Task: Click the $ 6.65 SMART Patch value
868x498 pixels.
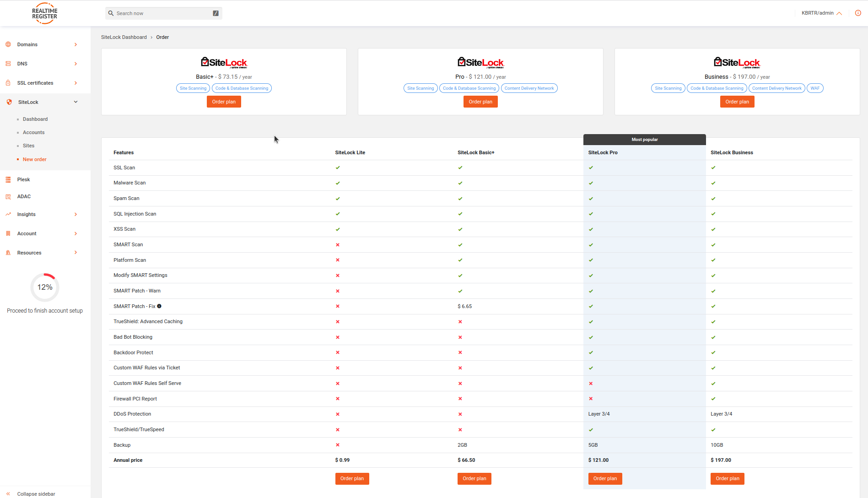Action: [465, 306]
